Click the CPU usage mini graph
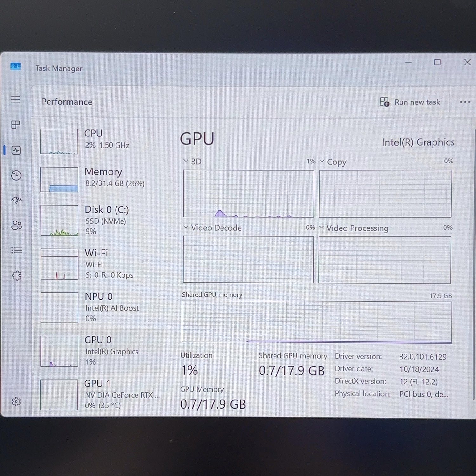Screen dimensions: 476x476 pos(59,141)
